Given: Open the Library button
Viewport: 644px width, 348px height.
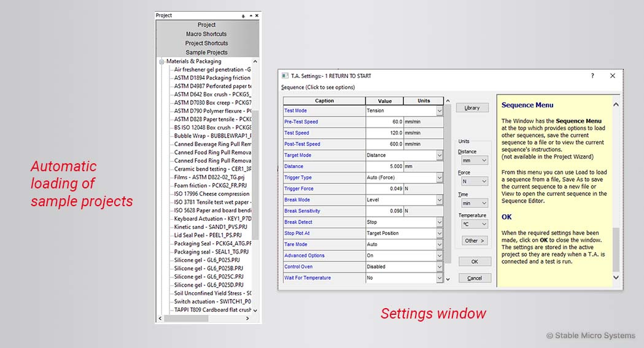Looking at the screenshot, I should [472, 108].
